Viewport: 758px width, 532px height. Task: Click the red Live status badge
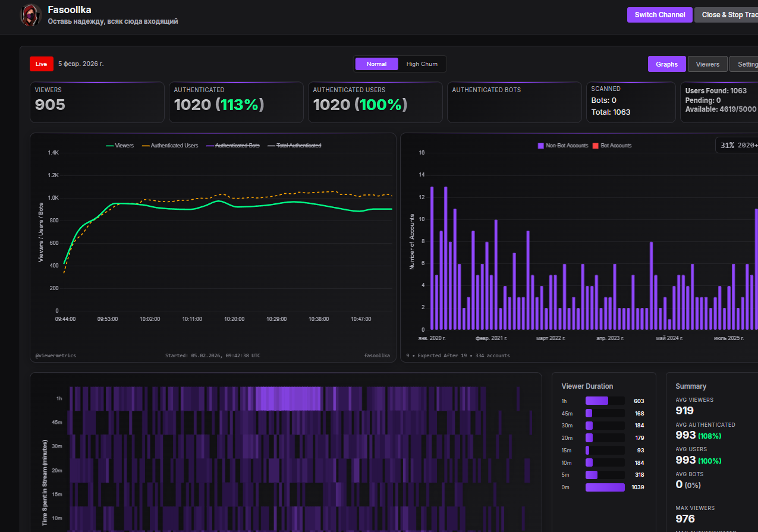41,64
